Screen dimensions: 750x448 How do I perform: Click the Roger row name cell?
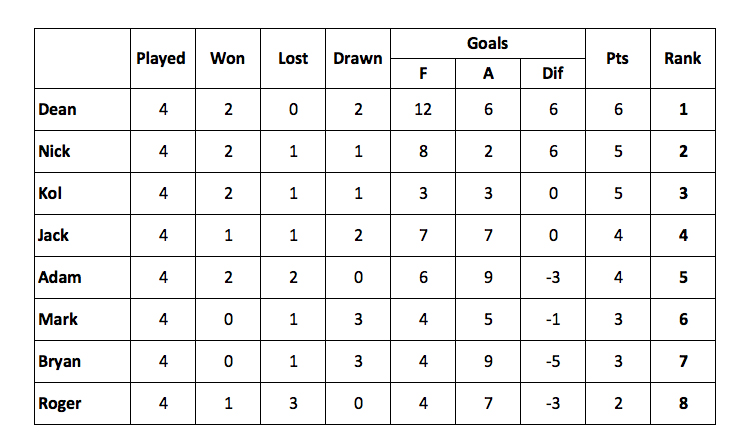click(82, 404)
